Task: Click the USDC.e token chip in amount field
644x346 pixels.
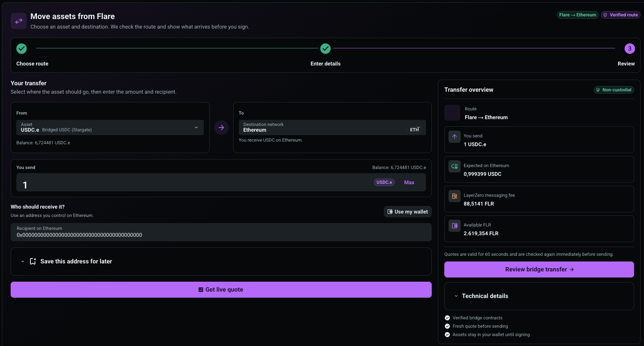Action: pos(384,182)
